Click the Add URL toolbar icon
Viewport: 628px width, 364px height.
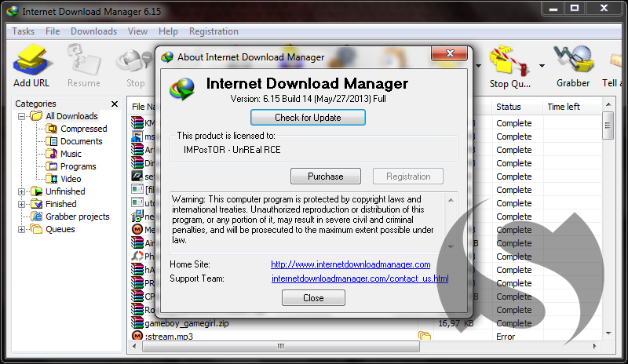(x=31, y=60)
